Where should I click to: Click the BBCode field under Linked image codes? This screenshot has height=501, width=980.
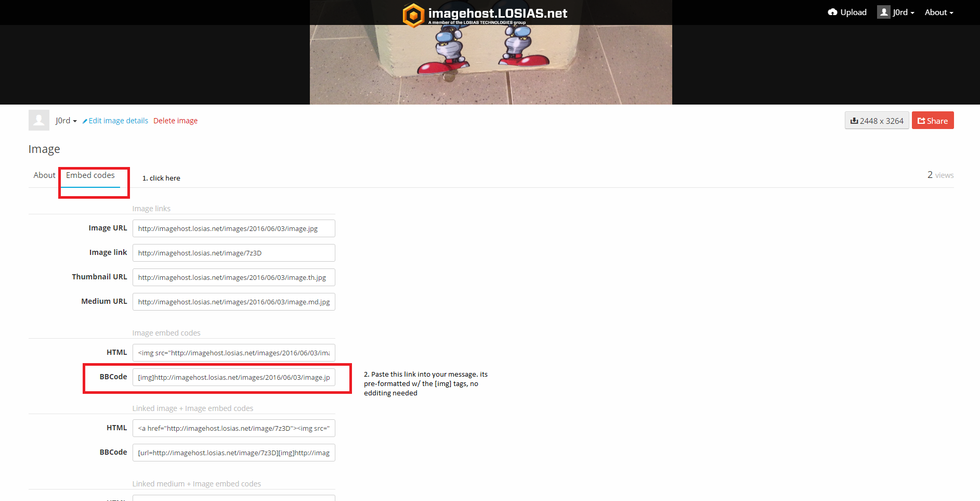point(234,453)
